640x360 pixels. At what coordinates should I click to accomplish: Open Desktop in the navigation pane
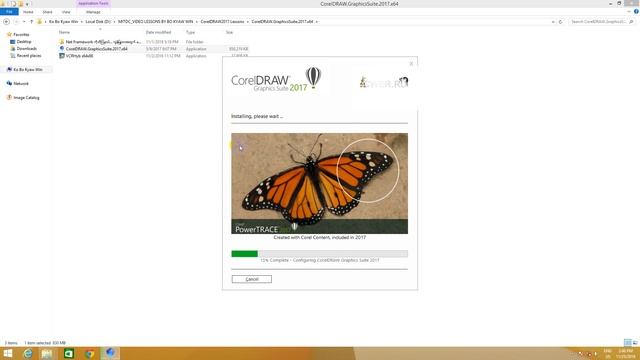click(x=24, y=42)
